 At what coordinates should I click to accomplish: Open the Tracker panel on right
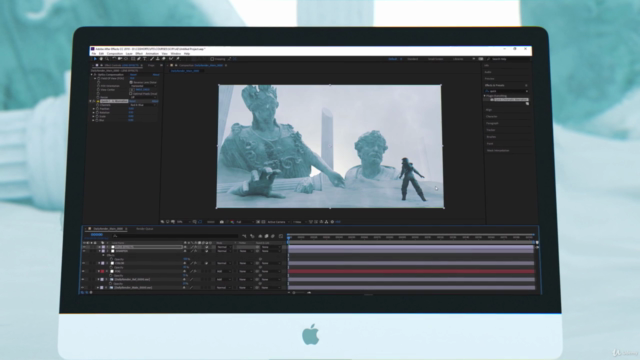point(491,130)
